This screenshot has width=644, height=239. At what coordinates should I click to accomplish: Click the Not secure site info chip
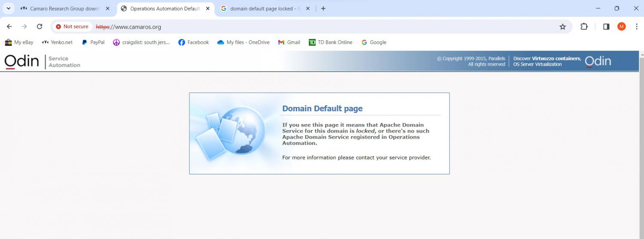[72, 27]
